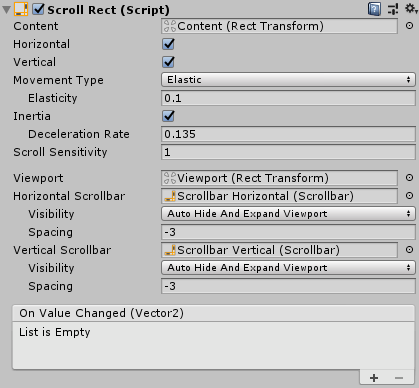Screen dimensions: 419x388
Task: Click the Scroll Sensitivity label
Action: (60, 152)
